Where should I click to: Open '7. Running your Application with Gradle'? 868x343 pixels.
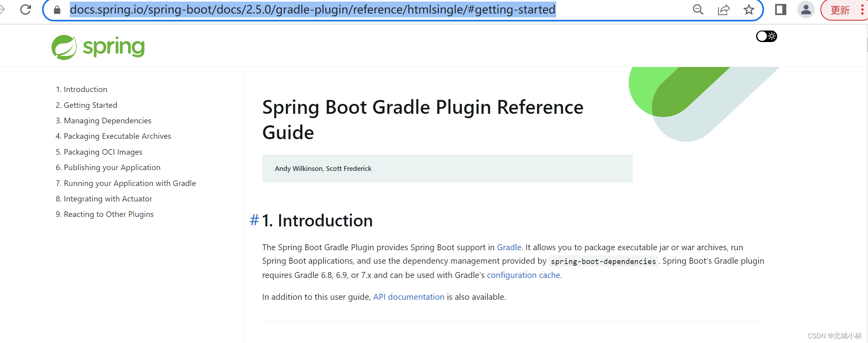point(126,183)
